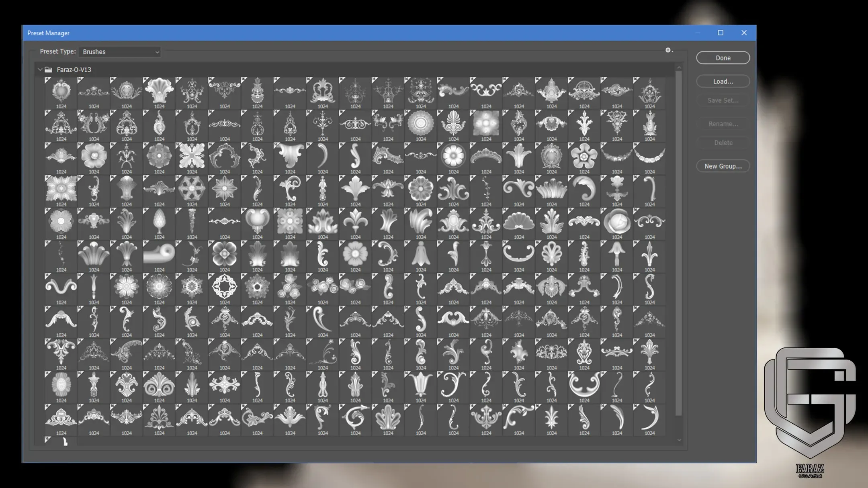Select the scallop shell brush in first row

coord(159,91)
